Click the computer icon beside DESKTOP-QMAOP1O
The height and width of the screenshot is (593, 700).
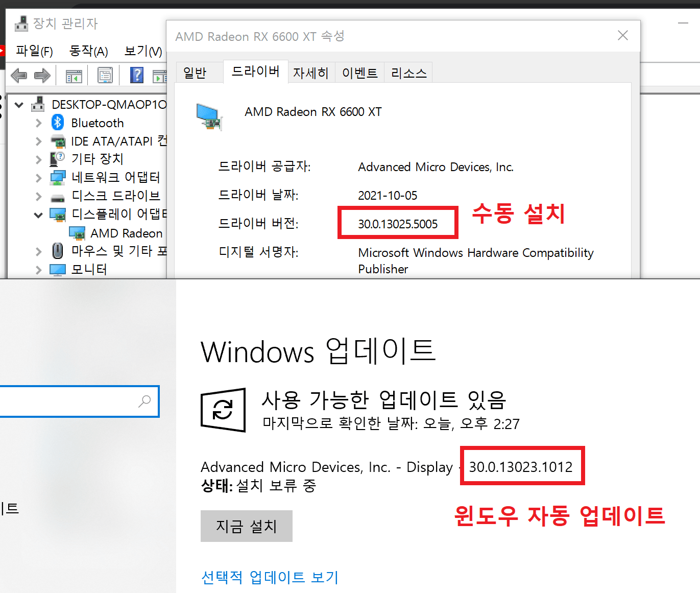point(38,104)
